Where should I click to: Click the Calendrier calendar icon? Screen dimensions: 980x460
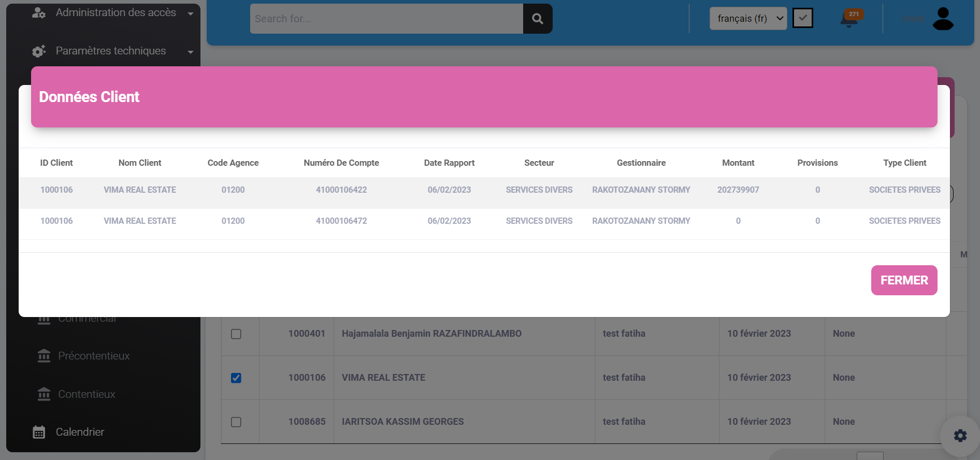coord(39,432)
